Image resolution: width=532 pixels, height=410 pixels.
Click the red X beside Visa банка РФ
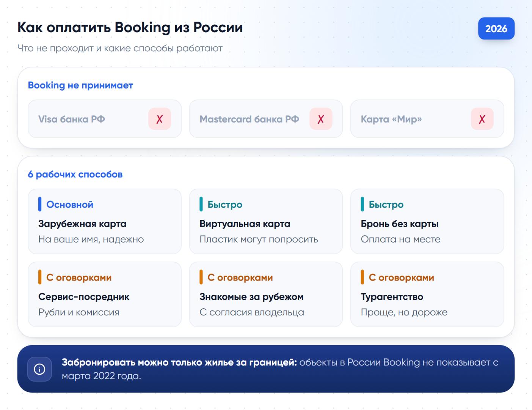160,119
